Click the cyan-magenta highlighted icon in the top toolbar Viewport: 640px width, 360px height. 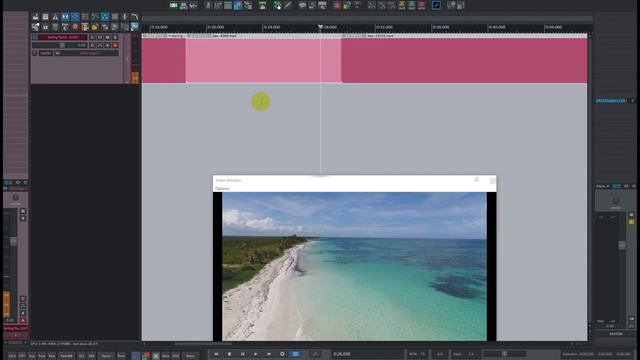(x=238, y=5)
